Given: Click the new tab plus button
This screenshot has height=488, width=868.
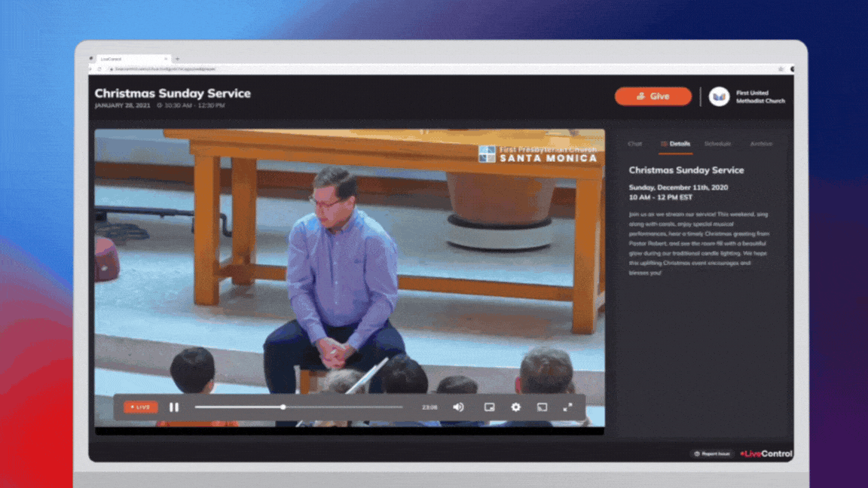Looking at the screenshot, I should tap(178, 58).
